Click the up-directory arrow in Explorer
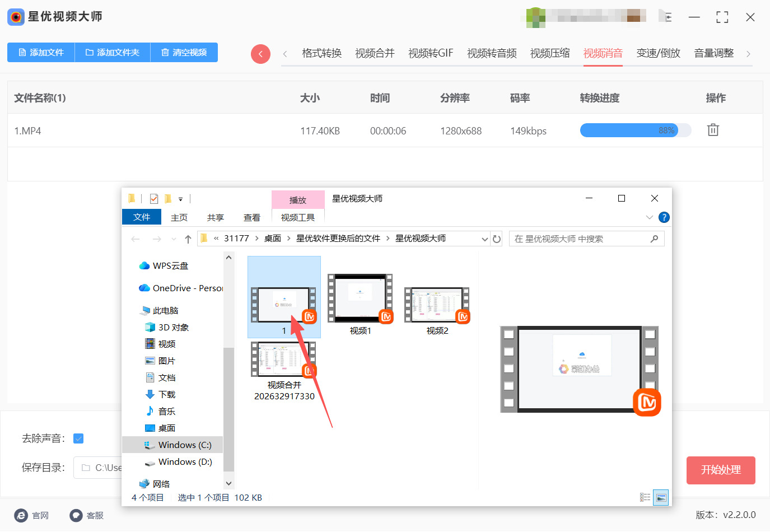Image resolution: width=770 pixels, height=532 pixels. tap(188, 239)
